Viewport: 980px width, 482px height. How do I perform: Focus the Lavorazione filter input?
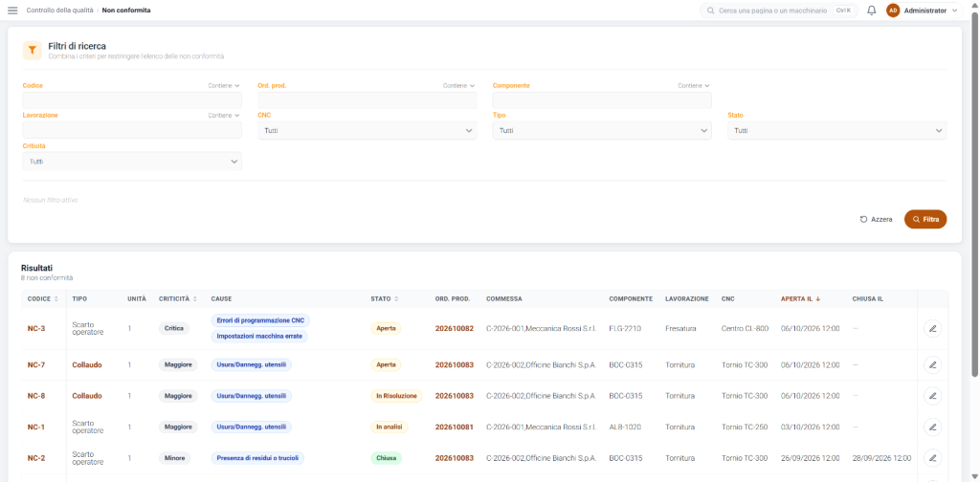pos(132,130)
